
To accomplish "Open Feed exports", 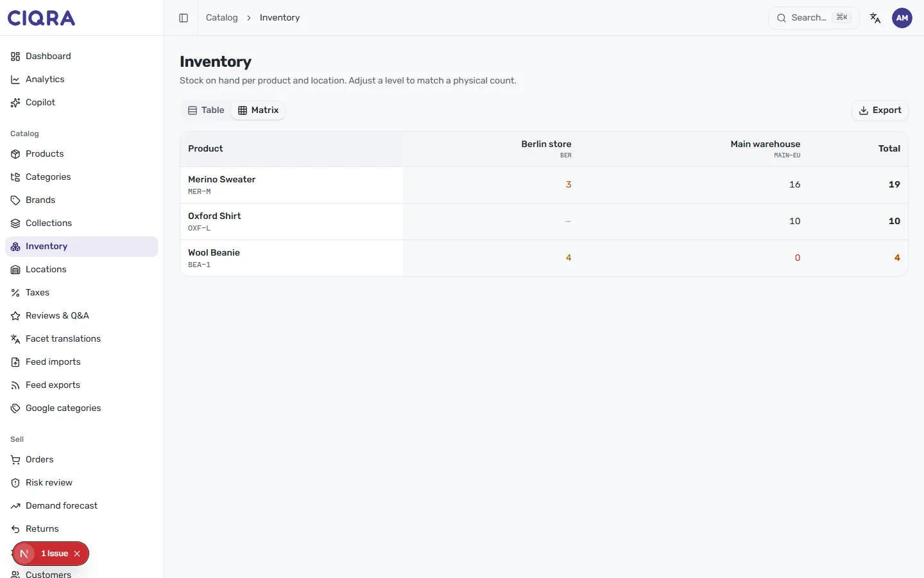I will tap(81, 385).
